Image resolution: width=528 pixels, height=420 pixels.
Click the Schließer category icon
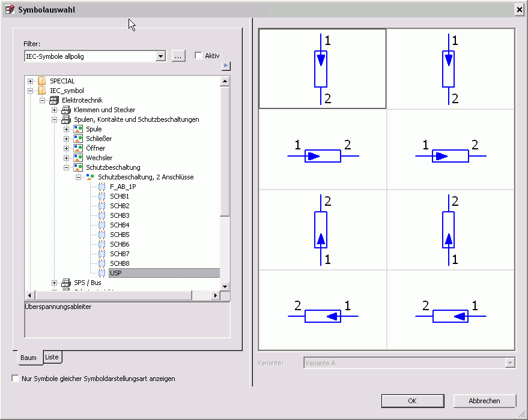[x=78, y=139]
